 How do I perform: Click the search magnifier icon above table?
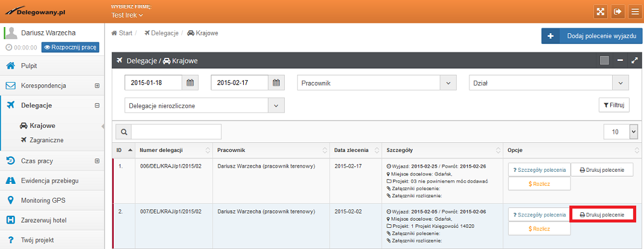click(123, 131)
